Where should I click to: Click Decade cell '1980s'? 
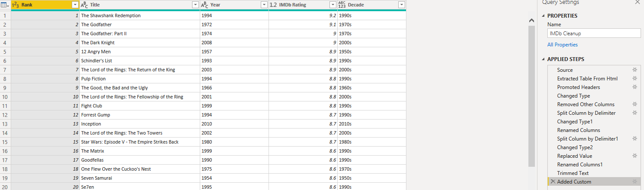(x=372, y=142)
